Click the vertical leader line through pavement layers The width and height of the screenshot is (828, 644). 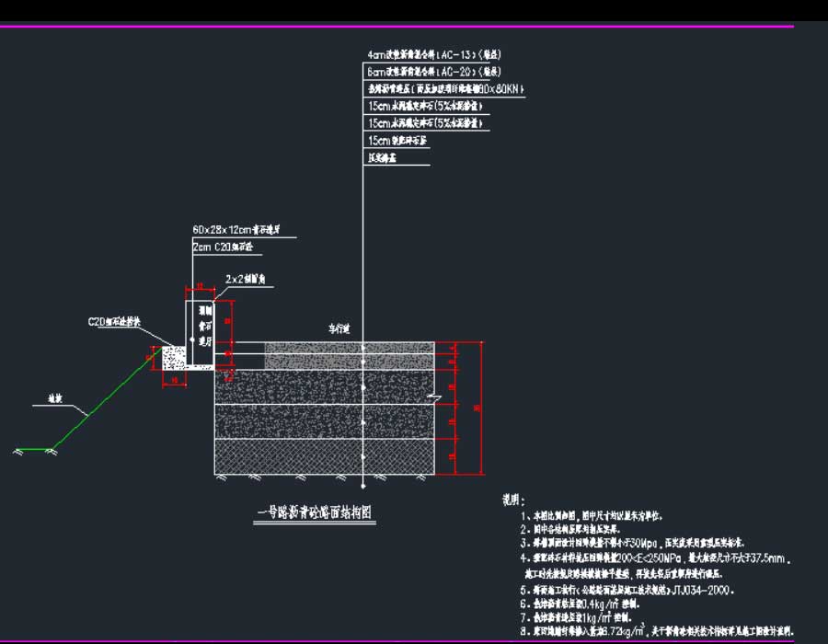364,276
